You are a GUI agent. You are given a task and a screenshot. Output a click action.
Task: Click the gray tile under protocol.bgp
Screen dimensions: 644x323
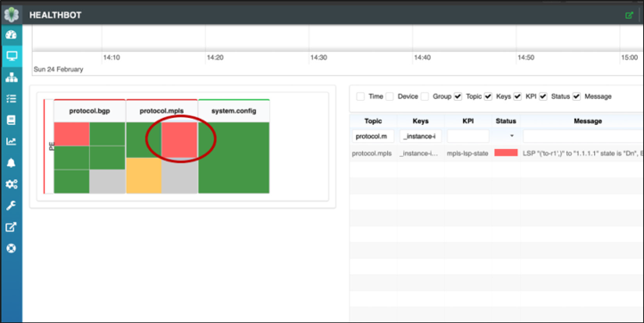108,181
